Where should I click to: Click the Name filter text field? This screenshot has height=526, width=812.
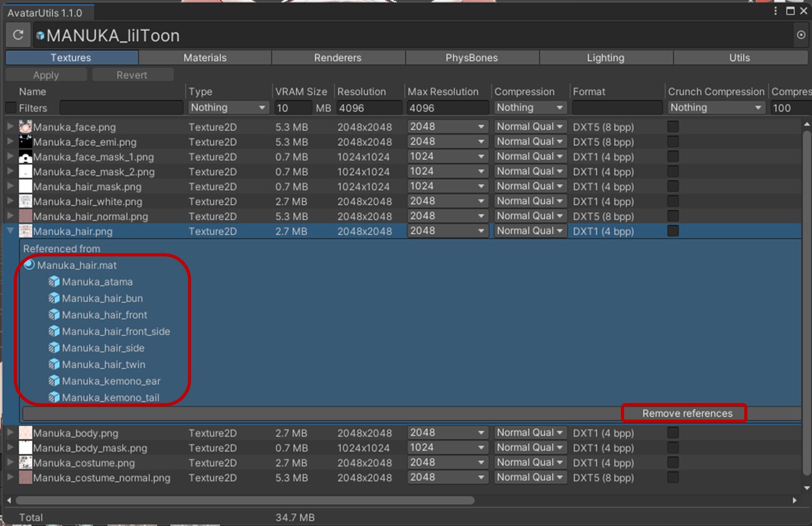(x=121, y=108)
